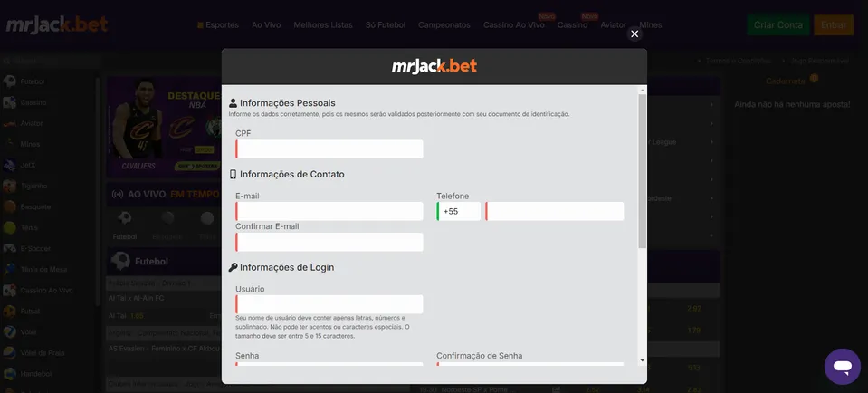The width and height of the screenshot is (868, 393).
Task: Click the Handebol icon in the sidebar
Action: click(x=9, y=374)
